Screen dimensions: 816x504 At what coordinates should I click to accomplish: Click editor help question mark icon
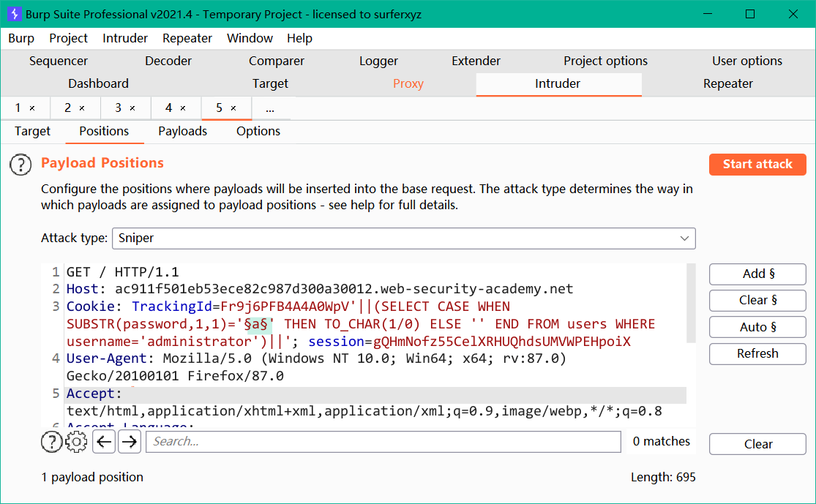pos(51,442)
